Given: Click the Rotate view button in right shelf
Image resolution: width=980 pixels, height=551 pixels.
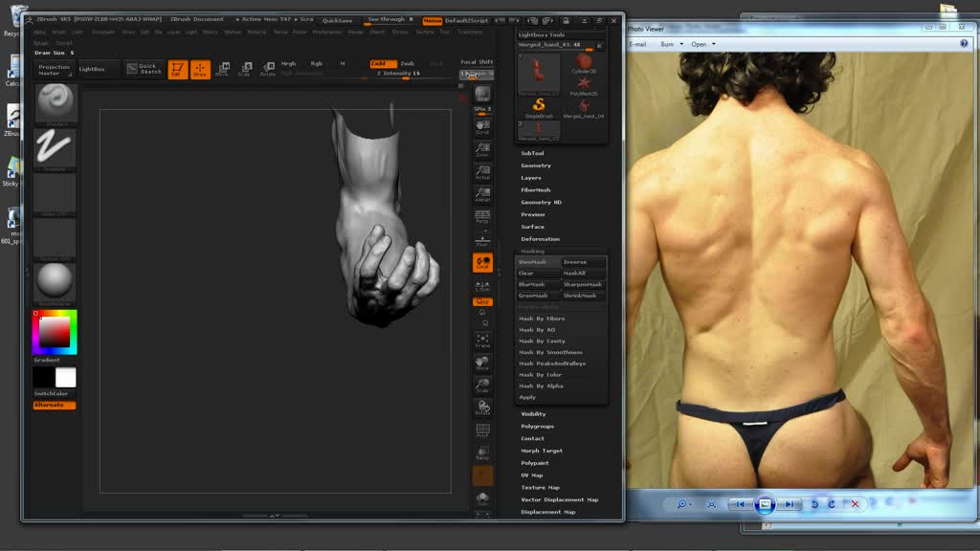Looking at the screenshot, I should 482,408.
